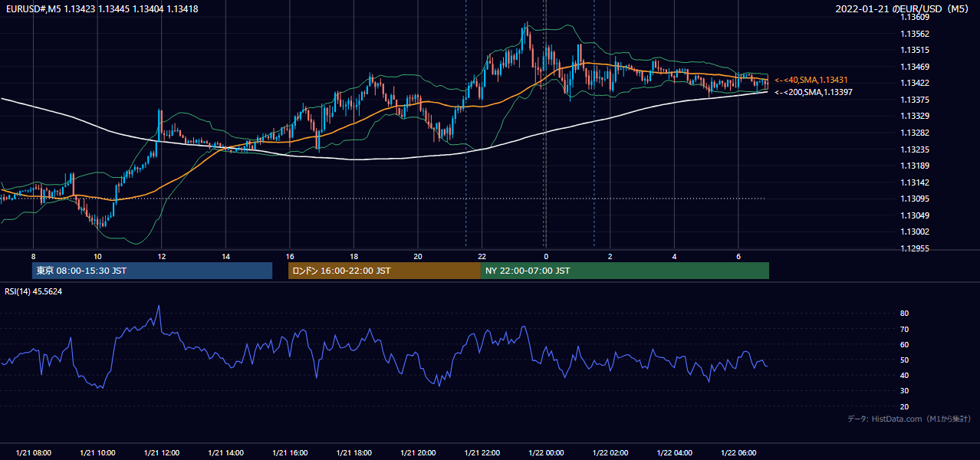Viewport: 980px width, 460px height.
Task: Click price axis value 1.13049
Action: click(x=914, y=215)
